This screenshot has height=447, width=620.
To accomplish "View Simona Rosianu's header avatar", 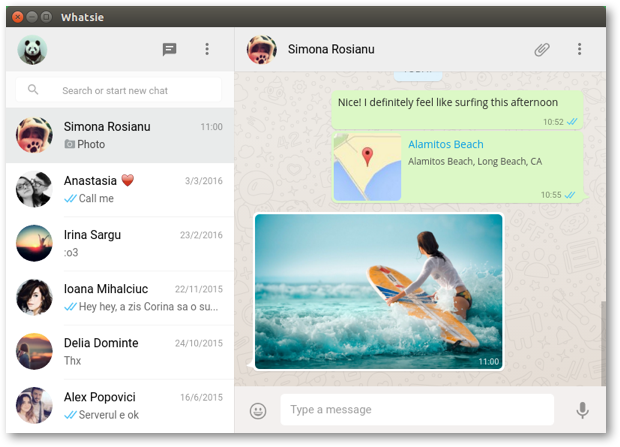I will 262,50.
